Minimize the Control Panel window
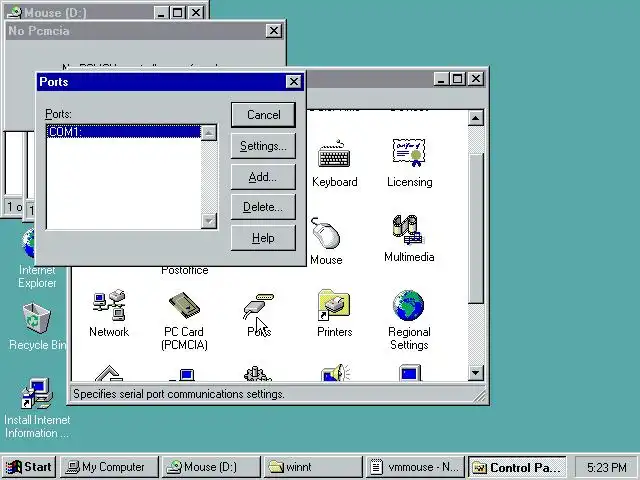The height and width of the screenshot is (480, 640). tap(441, 78)
